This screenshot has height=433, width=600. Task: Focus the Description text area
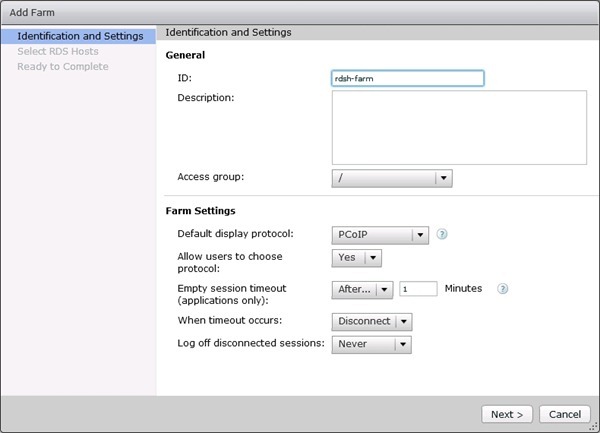pos(458,127)
